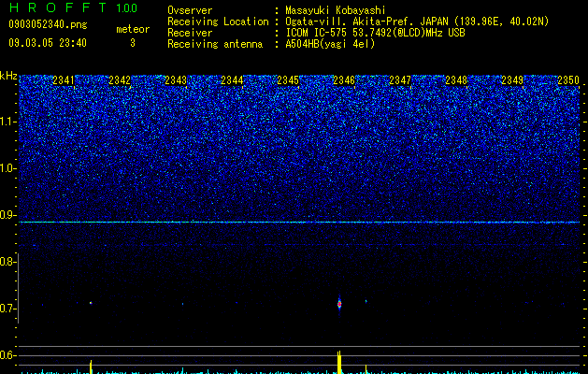The image size is (588, 374).
Task: Click the tall yellow spike in the bottom graph
Action: pyautogui.click(x=339, y=363)
